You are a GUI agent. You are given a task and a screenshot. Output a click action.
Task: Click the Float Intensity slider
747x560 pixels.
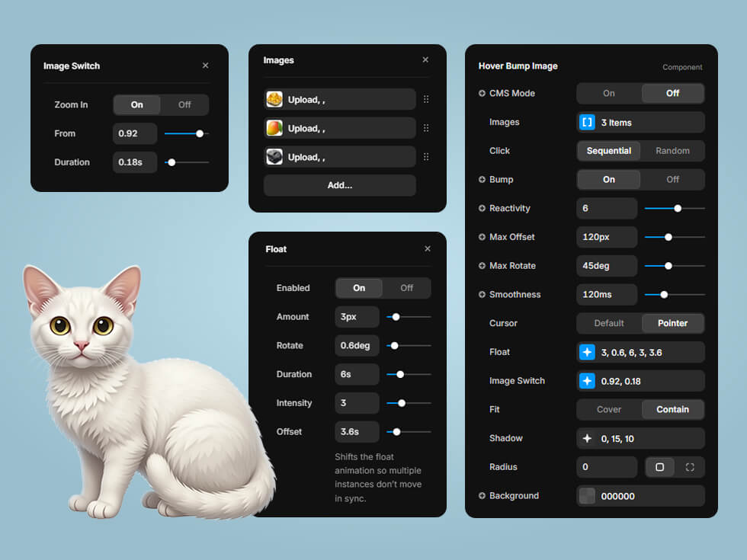tap(409, 403)
